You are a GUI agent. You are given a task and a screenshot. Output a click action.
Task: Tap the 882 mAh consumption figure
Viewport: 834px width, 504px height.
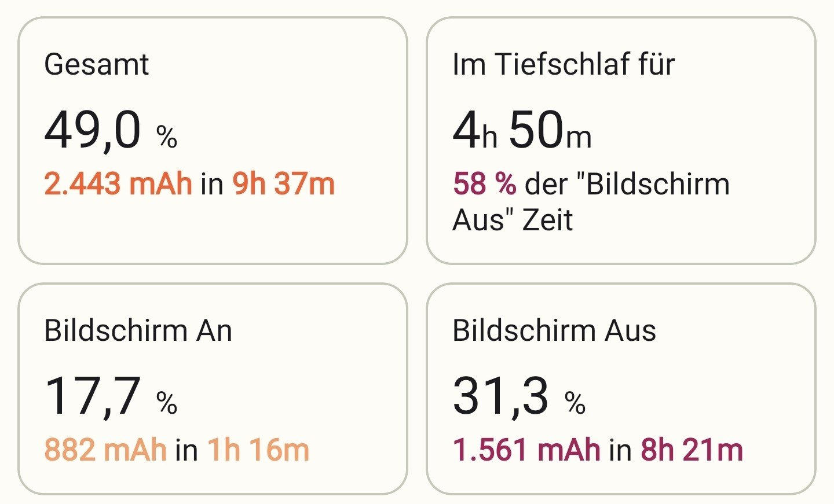(105, 450)
